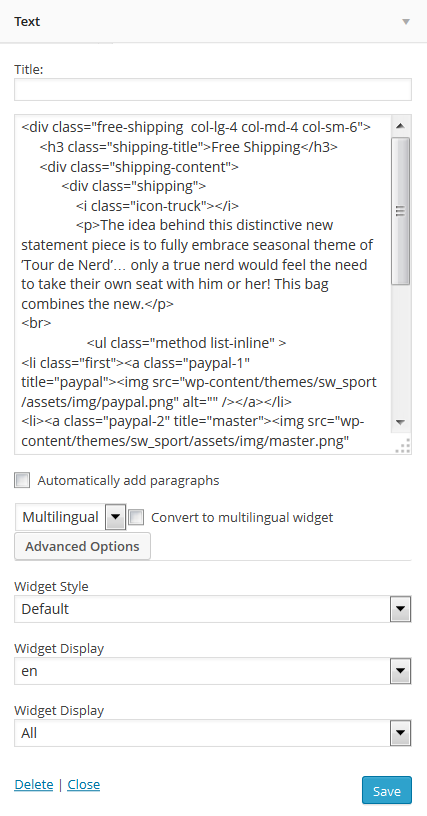Click inside the HTML content textarea
427x816 pixels.
tap(203, 284)
